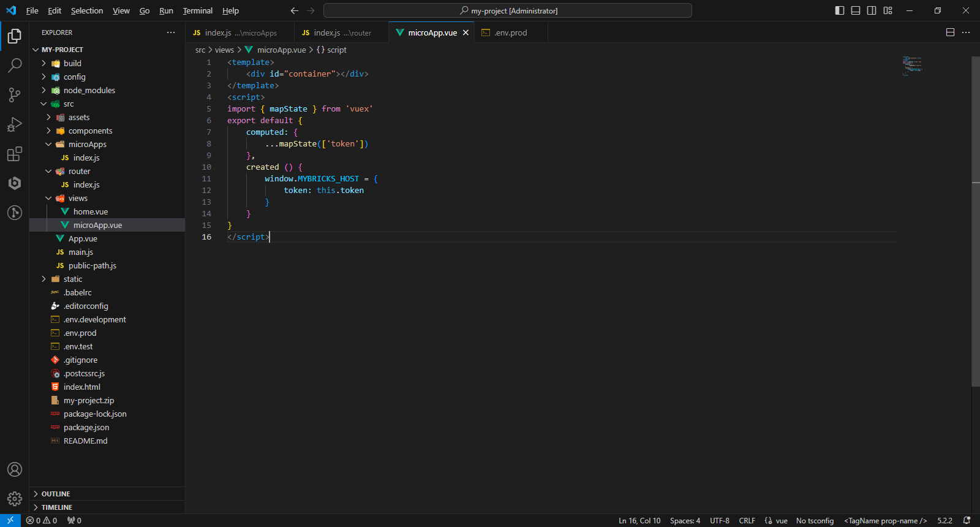The width and height of the screenshot is (980, 527).
Task: Expand the config folder
Action: 107,77
